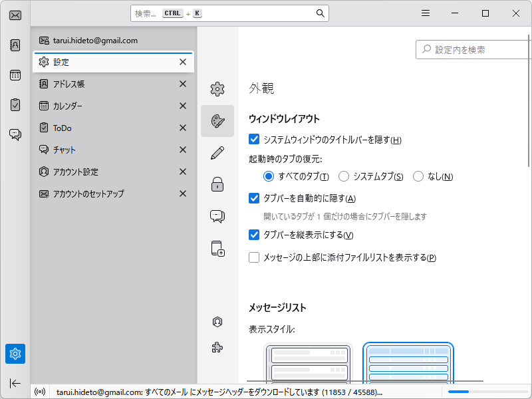
Task: Select the mobile sync phone icon
Action: tap(217, 248)
